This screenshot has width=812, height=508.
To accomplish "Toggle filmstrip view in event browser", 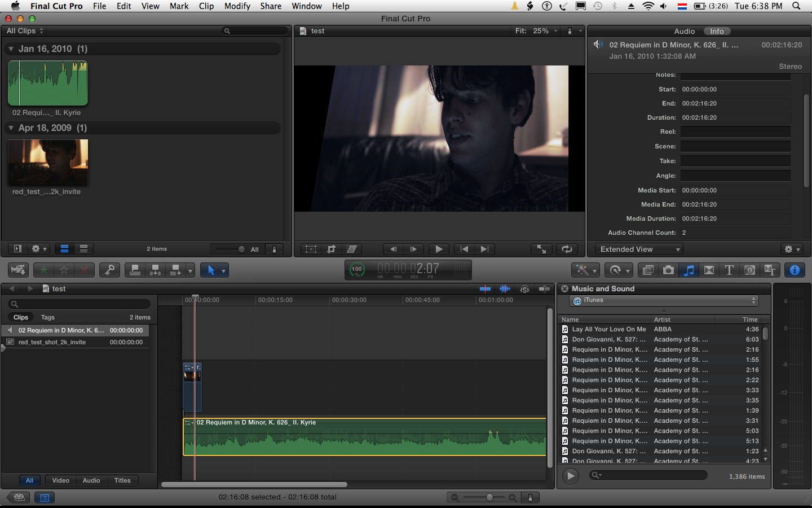I will coord(65,249).
